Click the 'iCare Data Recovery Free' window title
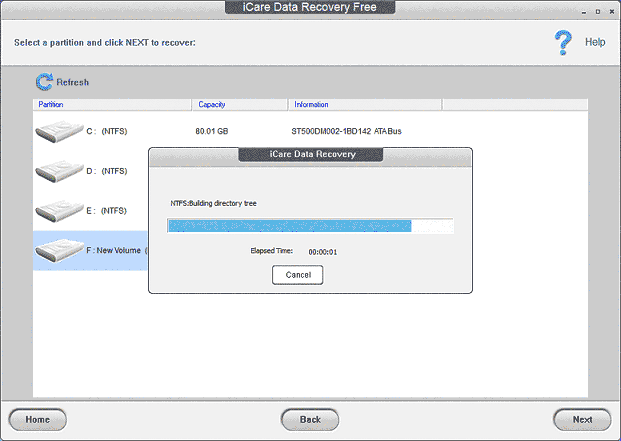Screen dimensions: 621x441 click(309, 7)
